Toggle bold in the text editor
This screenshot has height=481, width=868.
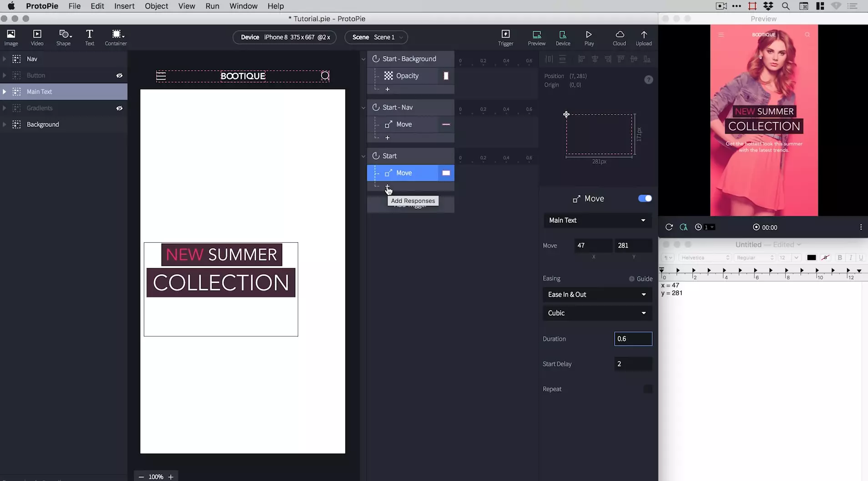tap(840, 257)
